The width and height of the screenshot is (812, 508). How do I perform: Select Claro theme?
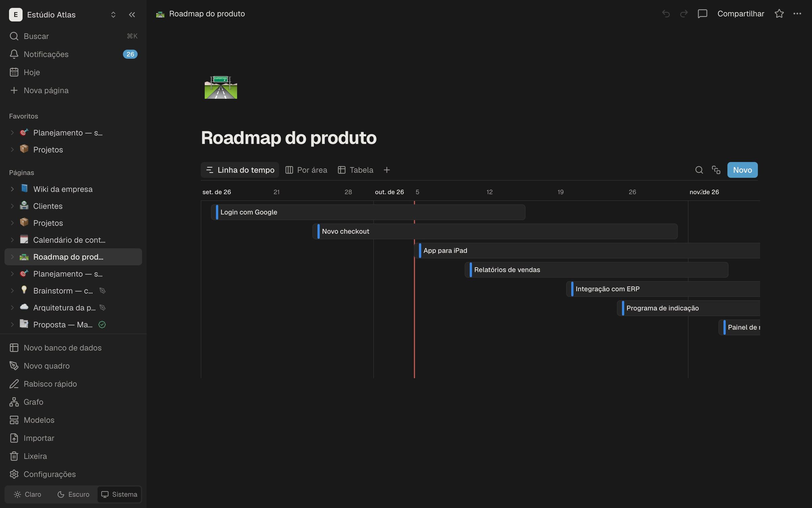pyautogui.click(x=27, y=494)
